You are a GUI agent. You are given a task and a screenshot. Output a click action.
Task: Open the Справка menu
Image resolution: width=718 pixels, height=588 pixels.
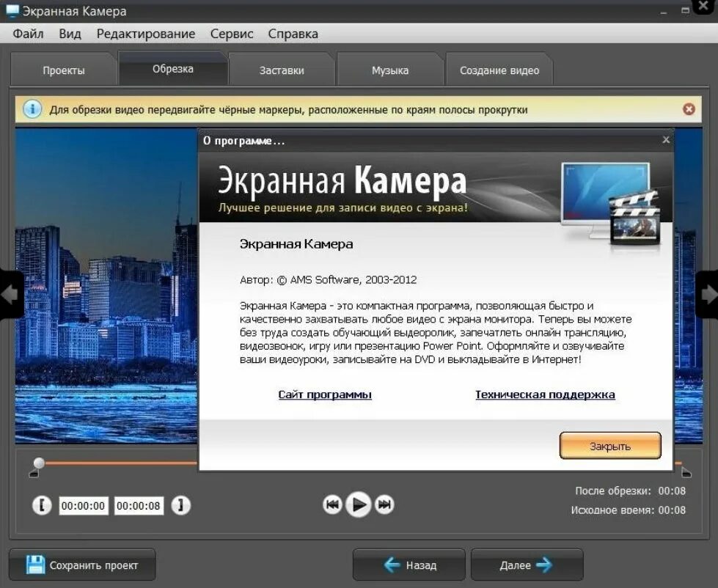293,34
